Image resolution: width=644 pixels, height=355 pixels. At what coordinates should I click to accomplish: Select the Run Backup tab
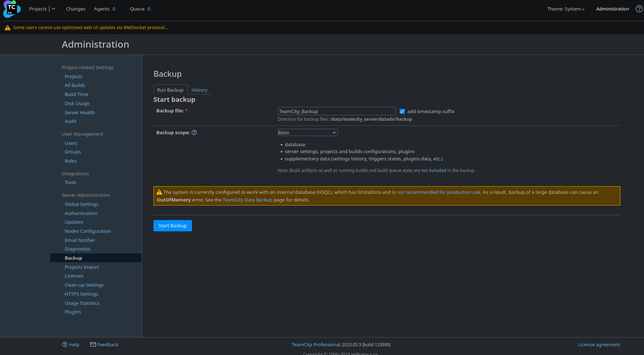click(x=170, y=90)
